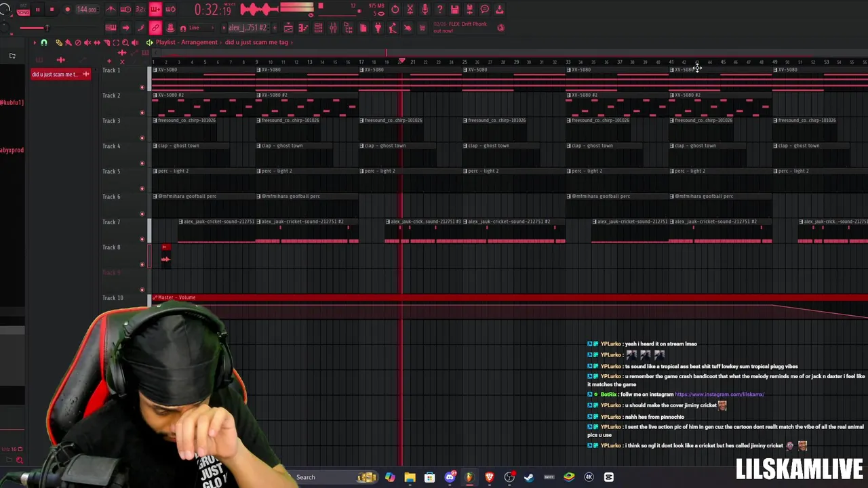Pick the zoom tool in playlist toolbar
868x488 pixels.
[125, 42]
